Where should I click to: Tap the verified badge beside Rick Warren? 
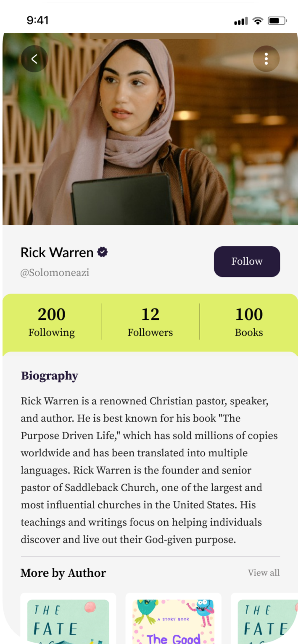103,252
